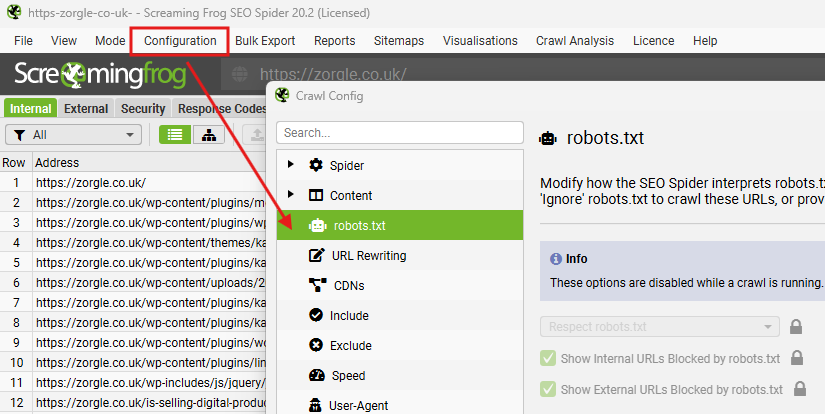Open the All filter dropdown
Screen dimensions: 825x414
74,135
